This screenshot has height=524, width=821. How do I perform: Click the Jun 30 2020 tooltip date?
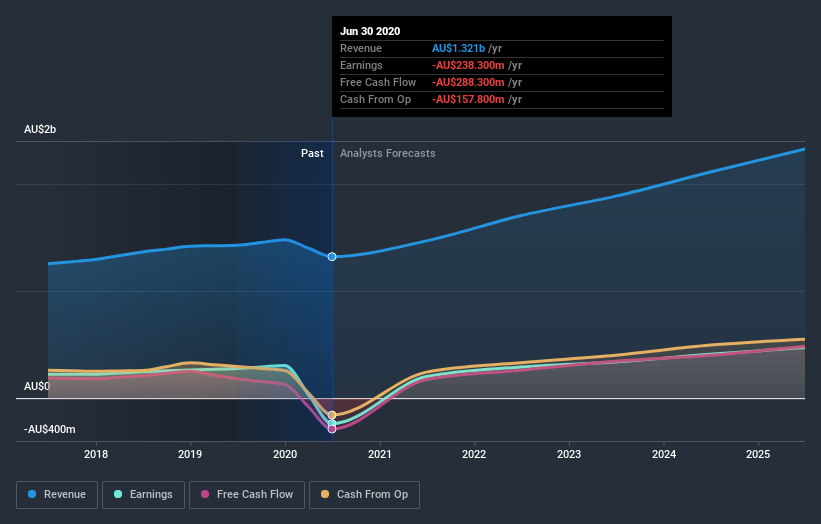(370, 31)
